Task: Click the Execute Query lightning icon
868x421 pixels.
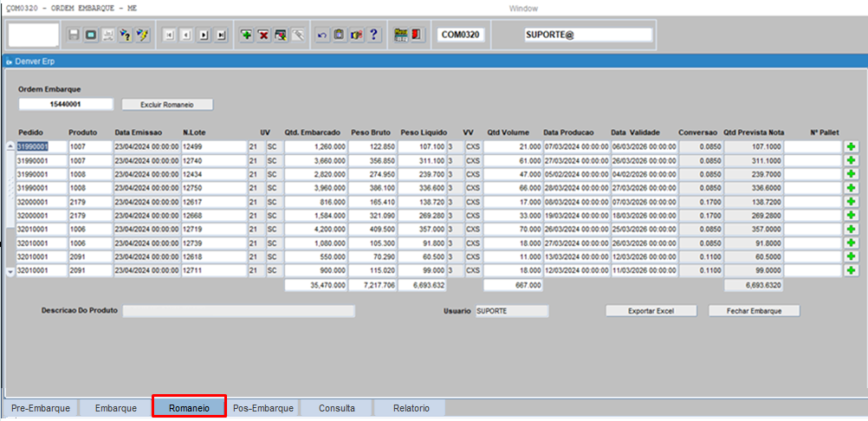Action: 143,36
